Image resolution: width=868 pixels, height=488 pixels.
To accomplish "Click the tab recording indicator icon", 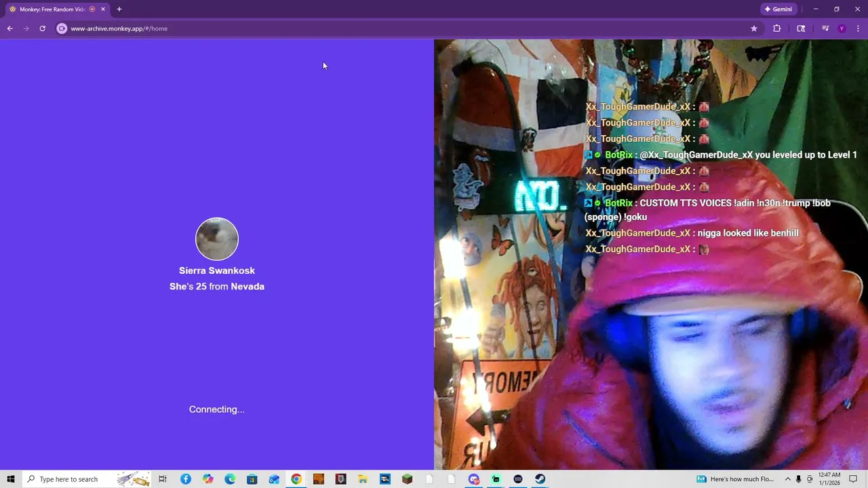I will [x=92, y=9].
